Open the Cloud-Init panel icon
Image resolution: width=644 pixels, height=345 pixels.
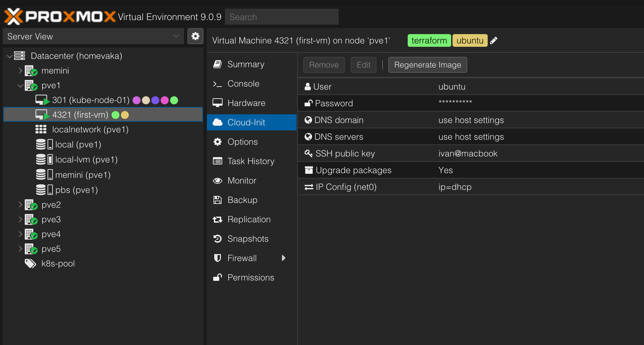(x=218, y=122)
